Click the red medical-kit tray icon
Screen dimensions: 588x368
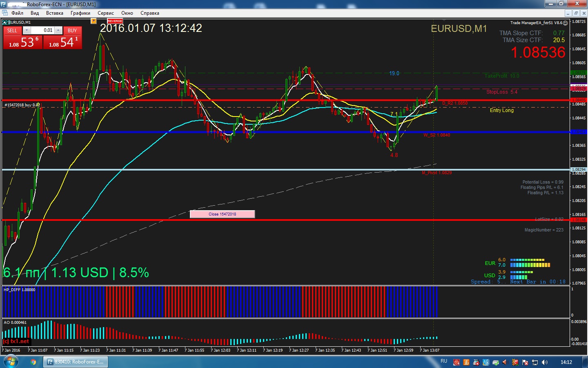coord(457,362)
